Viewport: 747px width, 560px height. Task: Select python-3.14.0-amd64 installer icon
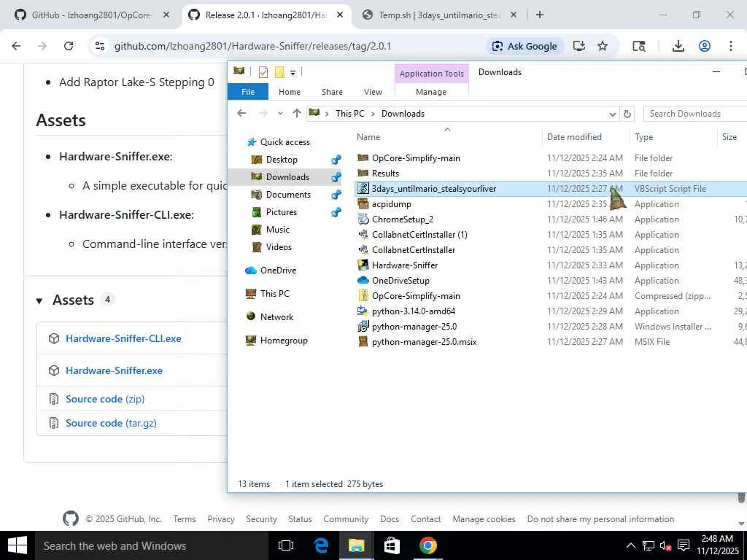[363, 311]
